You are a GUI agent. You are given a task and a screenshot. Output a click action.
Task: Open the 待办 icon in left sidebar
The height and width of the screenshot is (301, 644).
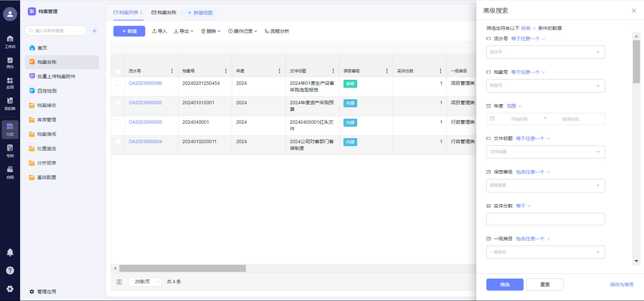click(10, 62)
